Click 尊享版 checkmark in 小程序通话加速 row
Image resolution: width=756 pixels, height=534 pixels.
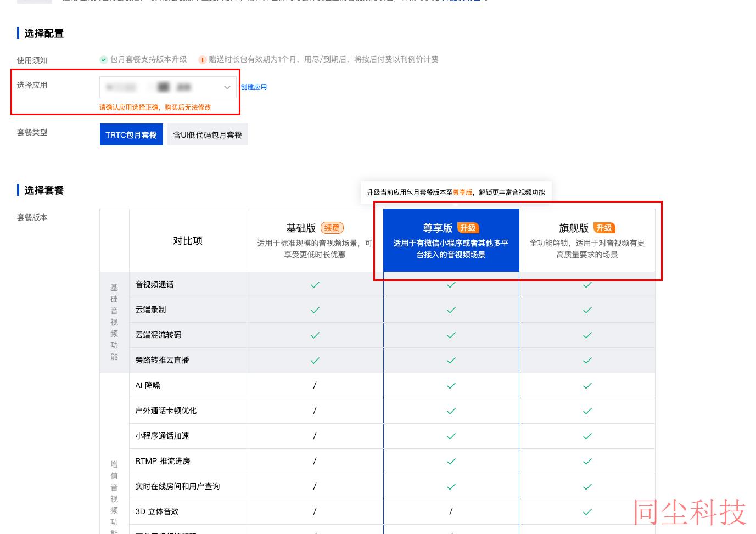click(x=451, y=436)
